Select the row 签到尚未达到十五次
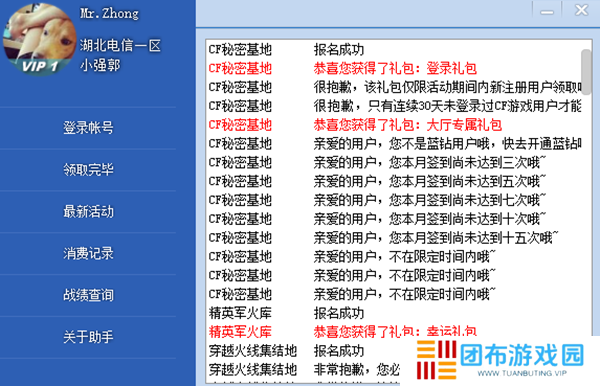This screenshot has height=386, width=600. pos(394,238)
